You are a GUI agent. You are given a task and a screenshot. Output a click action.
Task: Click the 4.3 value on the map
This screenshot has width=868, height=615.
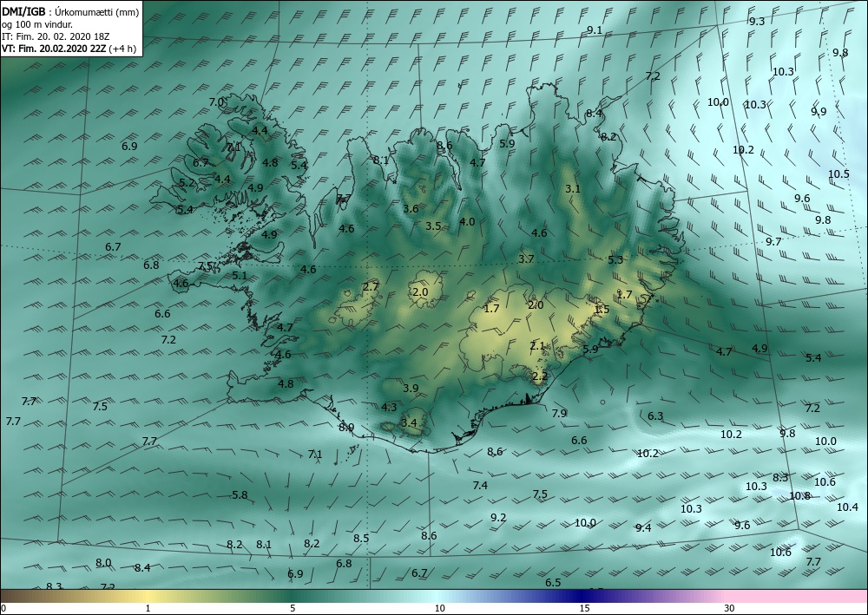pos(389,408)
